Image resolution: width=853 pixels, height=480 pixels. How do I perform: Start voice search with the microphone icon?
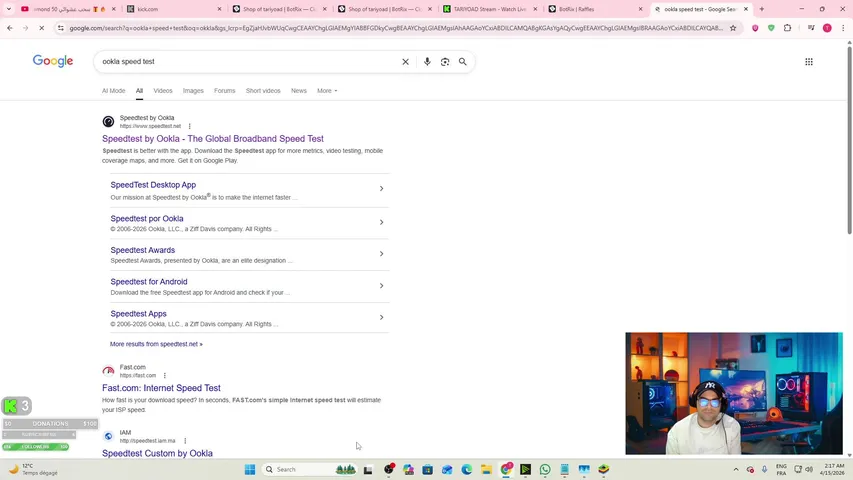[427, 62]
